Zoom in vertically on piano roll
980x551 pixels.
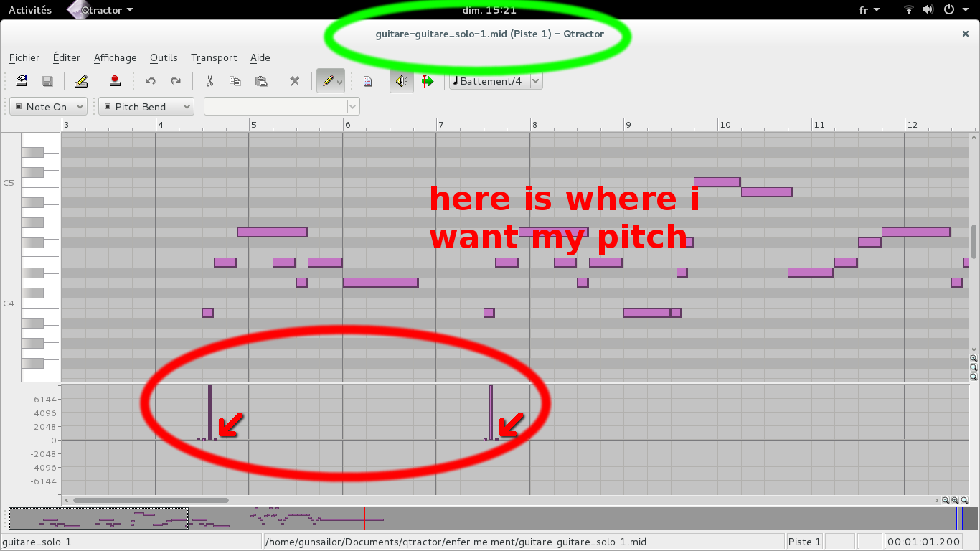pyautogui.click(x=974, y=358)
